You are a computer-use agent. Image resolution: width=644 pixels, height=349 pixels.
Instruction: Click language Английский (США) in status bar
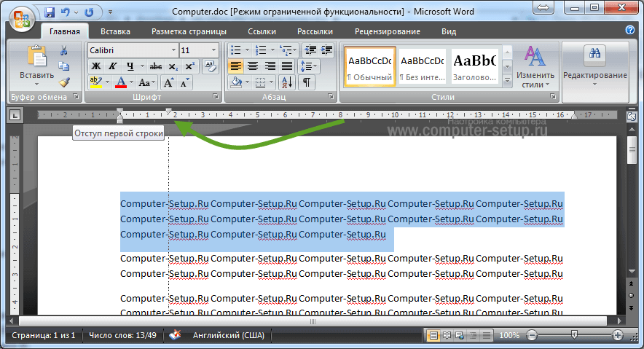click(229, 335)
